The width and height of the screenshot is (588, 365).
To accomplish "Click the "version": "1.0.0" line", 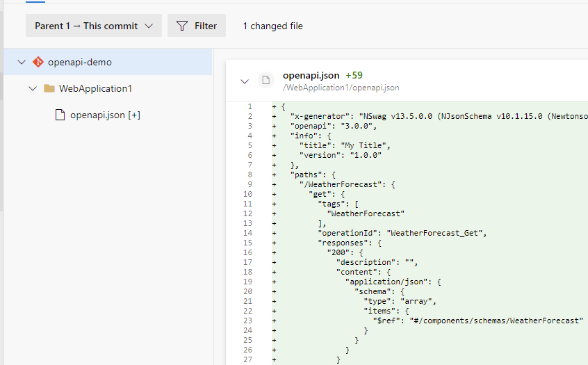I will [x=340, y=155].
